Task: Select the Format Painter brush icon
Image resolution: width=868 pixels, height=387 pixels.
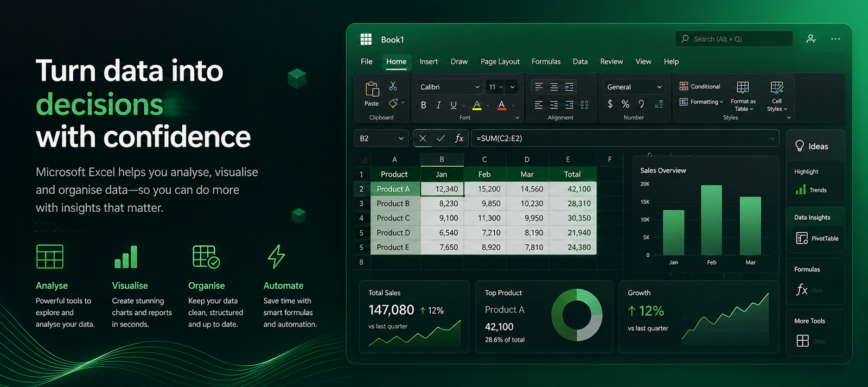Action: (393, 103)
